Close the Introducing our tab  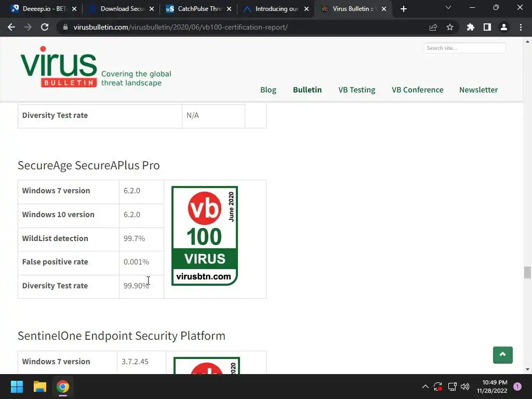pos(307,9)
